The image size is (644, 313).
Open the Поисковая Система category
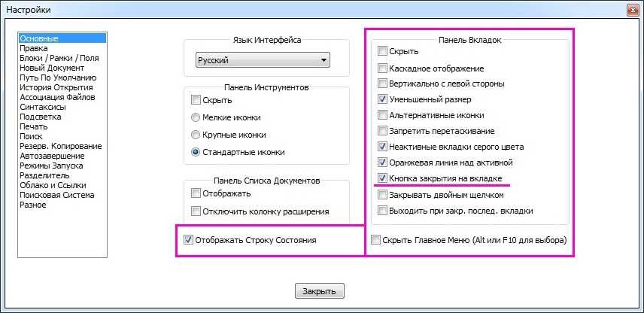point(57,195)
